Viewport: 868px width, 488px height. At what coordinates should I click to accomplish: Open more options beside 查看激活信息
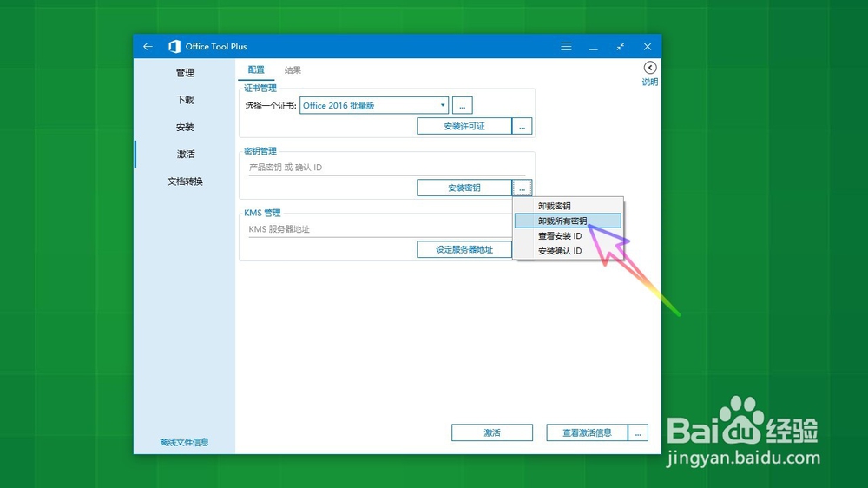[638, 432]
